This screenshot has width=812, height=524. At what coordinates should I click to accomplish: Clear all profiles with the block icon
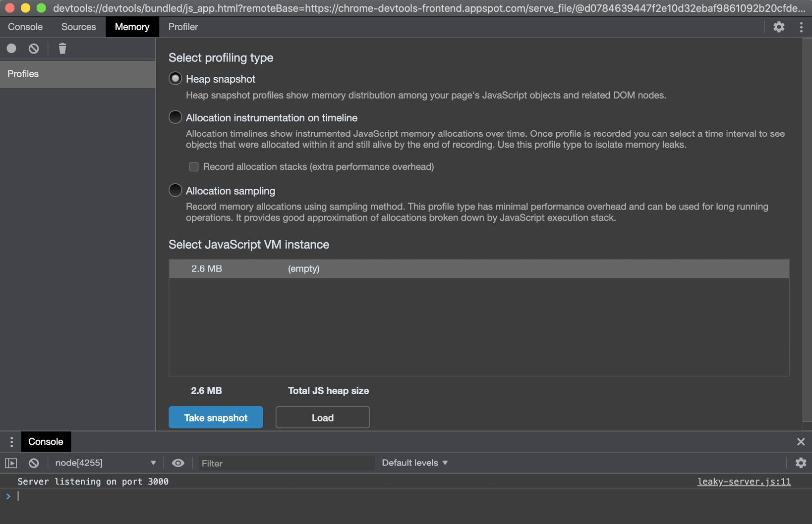[33, 48]
